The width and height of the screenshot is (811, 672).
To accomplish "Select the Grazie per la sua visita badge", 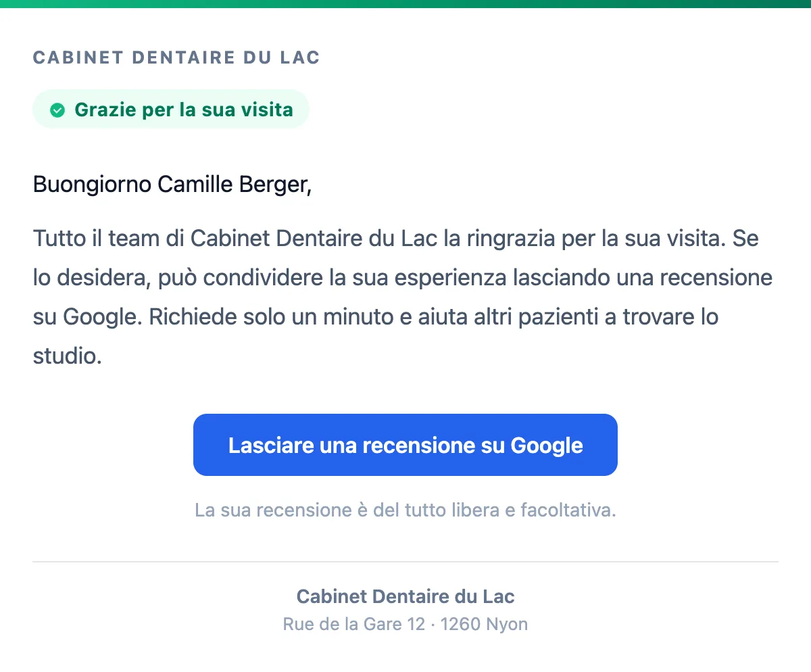I will coord(171,109).
